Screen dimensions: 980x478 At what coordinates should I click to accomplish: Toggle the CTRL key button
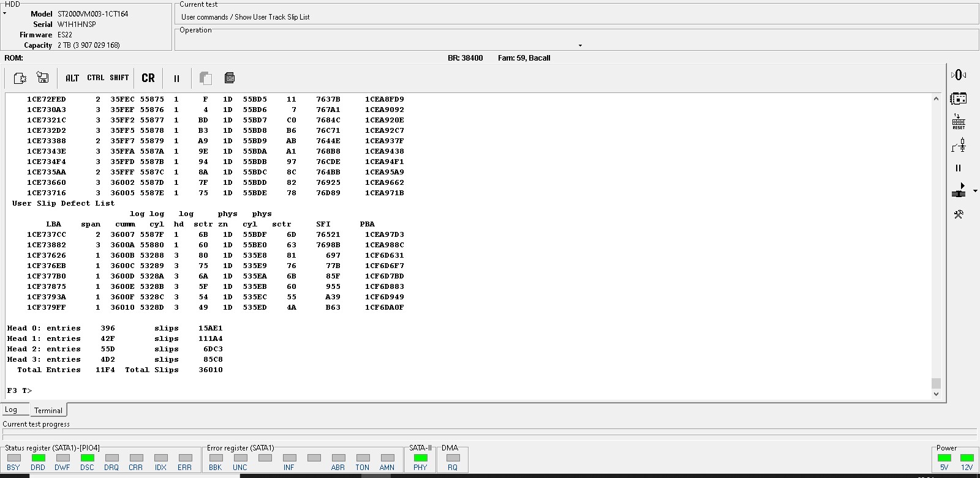[x=96, y=78]
